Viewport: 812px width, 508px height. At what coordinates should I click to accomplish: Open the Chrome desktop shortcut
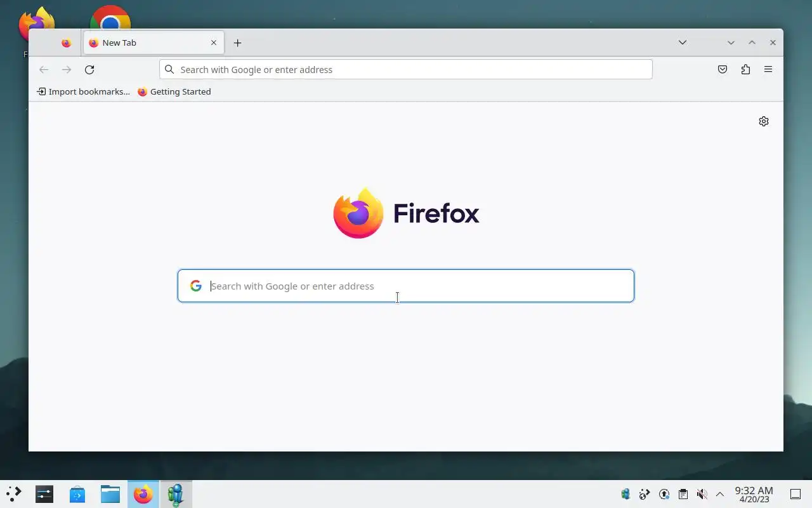pyautogui.click(x=110, y=18)
